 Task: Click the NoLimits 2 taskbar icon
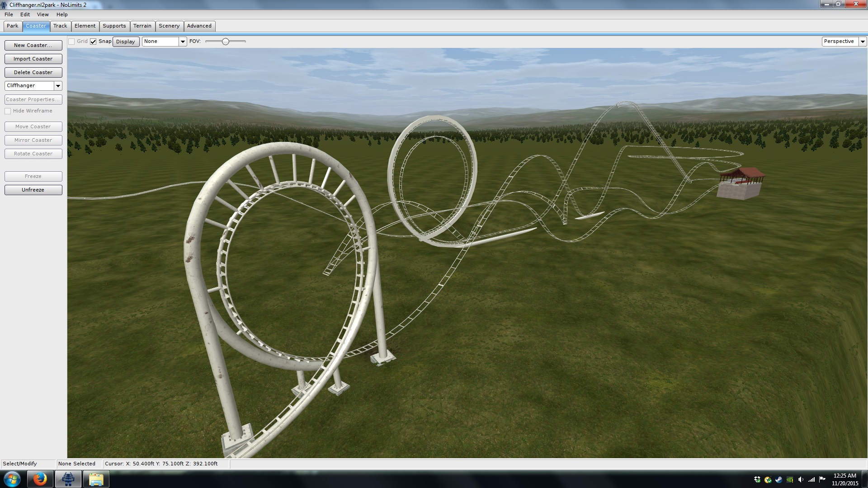tap(68, 479)
